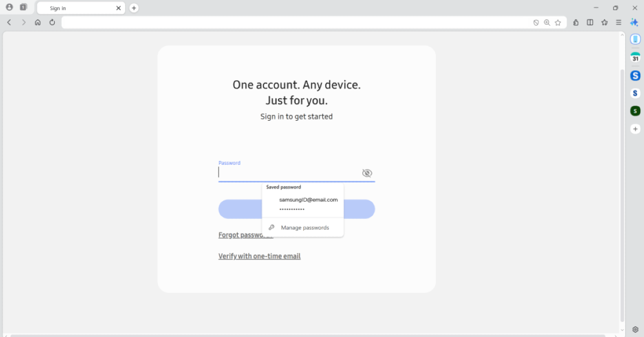The height and width of the screenshot is (337, 644).
Task: Open the tab manager showing 1 tab
Action: coord(23,8)
